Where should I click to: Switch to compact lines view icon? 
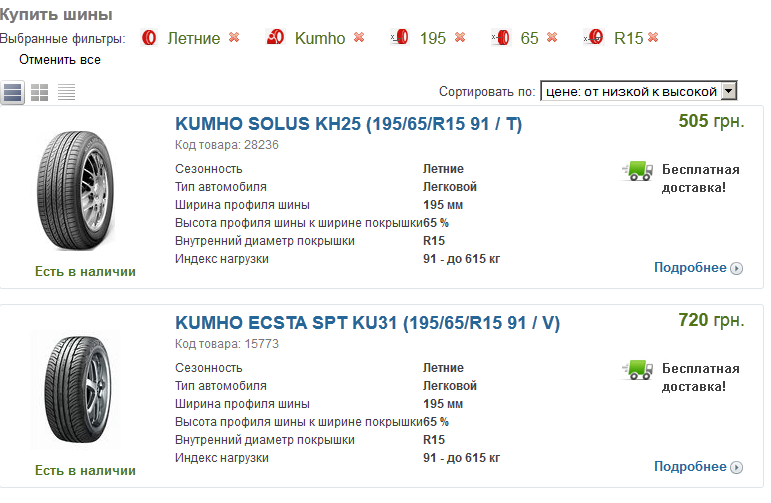pos(67,93)
